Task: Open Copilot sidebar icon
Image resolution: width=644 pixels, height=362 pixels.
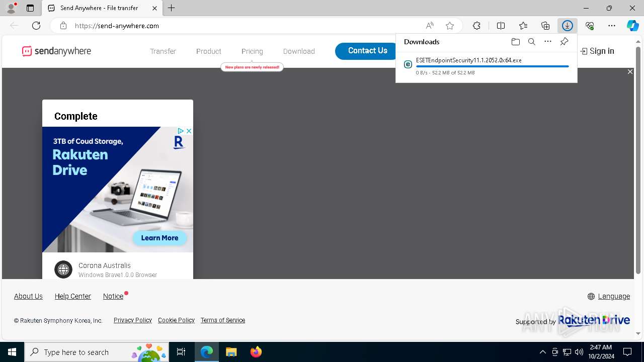Action: click(x=632, y=26)
